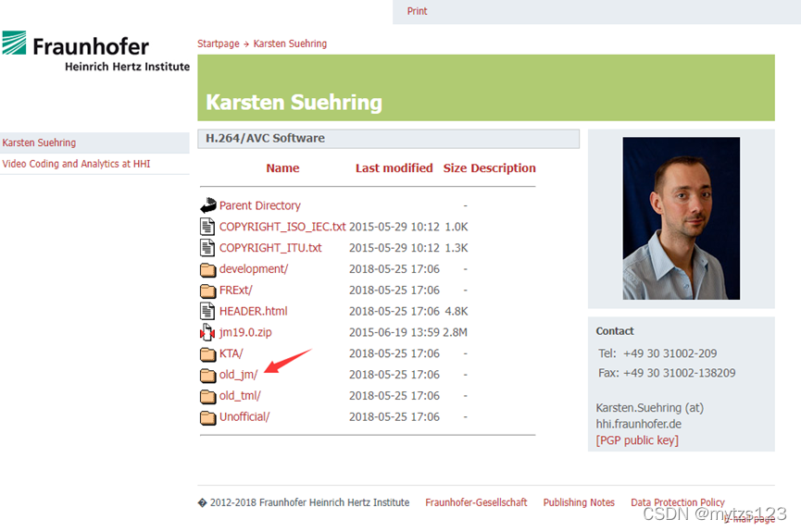Click the old_tml folder icon

207,396
